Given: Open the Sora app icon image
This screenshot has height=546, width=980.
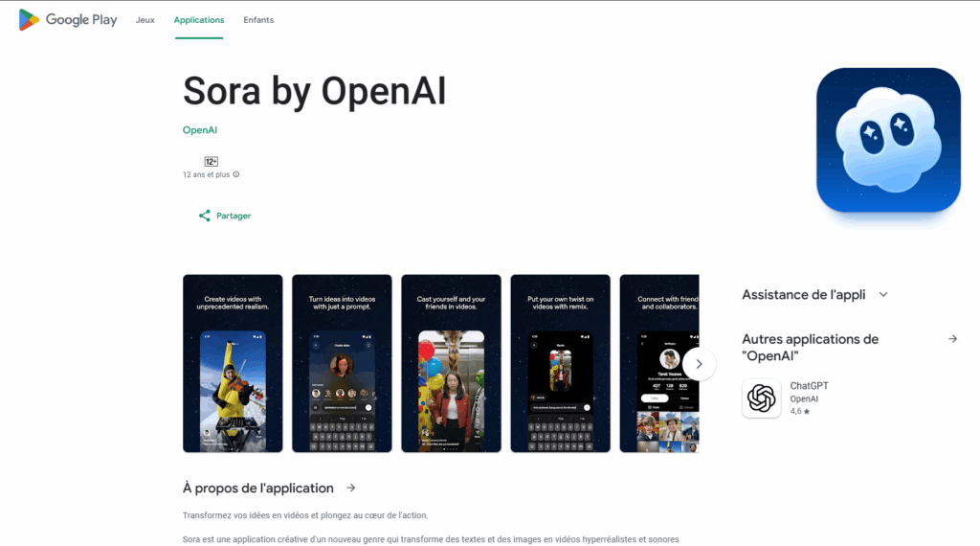Looking at the screenshot, I should (888, 140).
